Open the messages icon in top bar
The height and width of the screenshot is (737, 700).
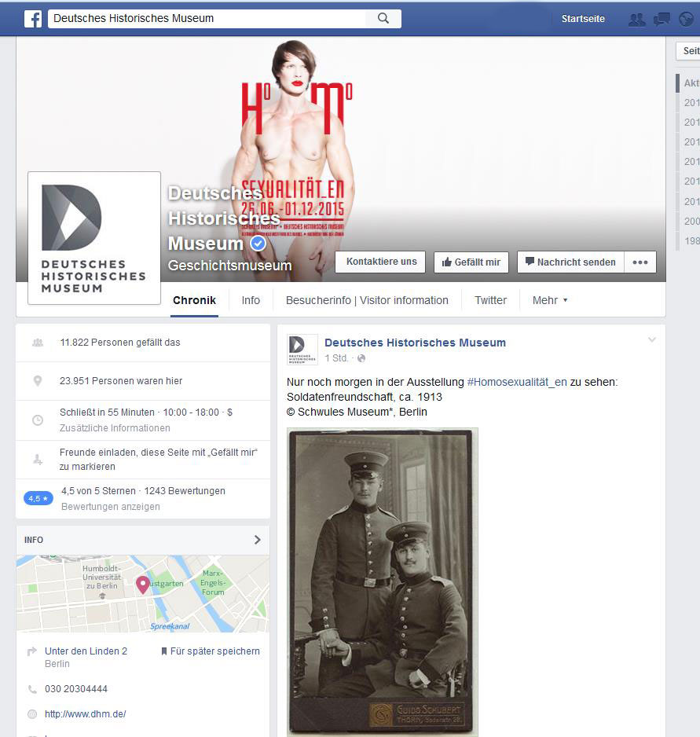click(x=662, y=19)
